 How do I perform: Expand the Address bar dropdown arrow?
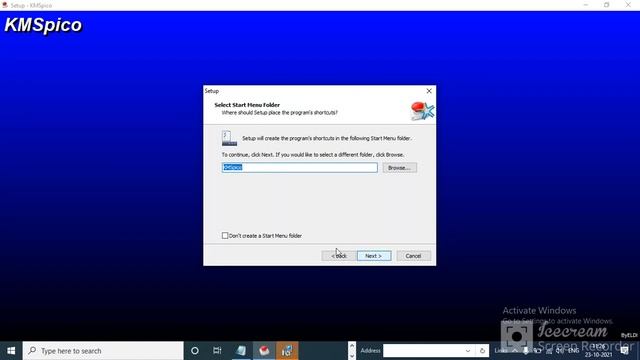[468, 351]
